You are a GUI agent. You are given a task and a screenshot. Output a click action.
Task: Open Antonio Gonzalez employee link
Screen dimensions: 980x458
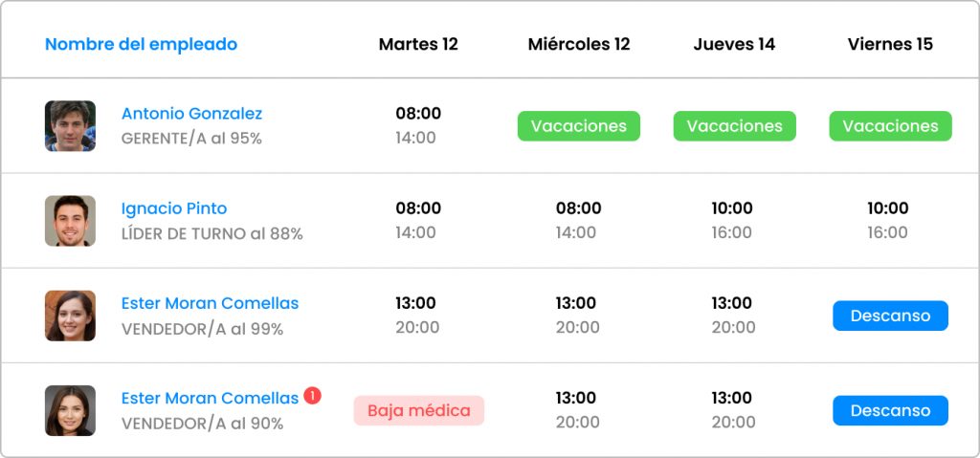[191, 114]
